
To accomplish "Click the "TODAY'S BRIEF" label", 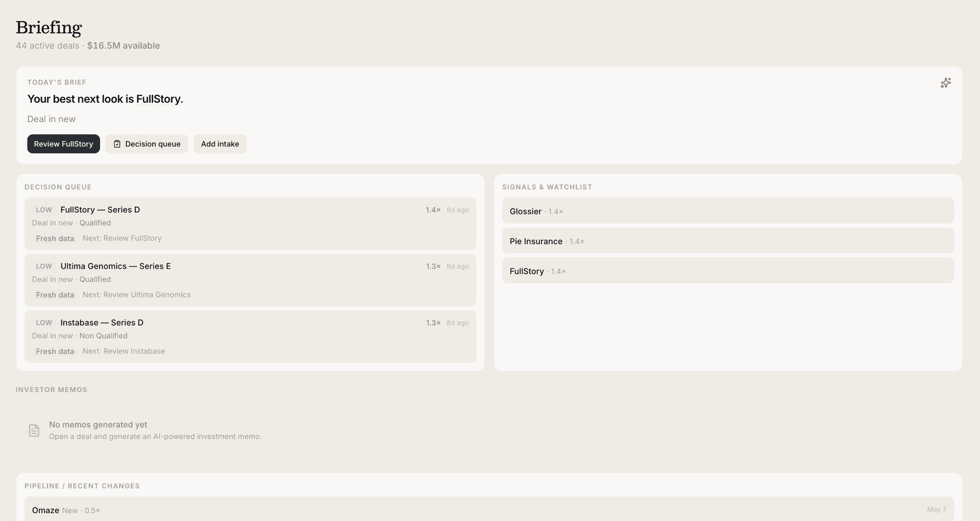I will (57, 82).
